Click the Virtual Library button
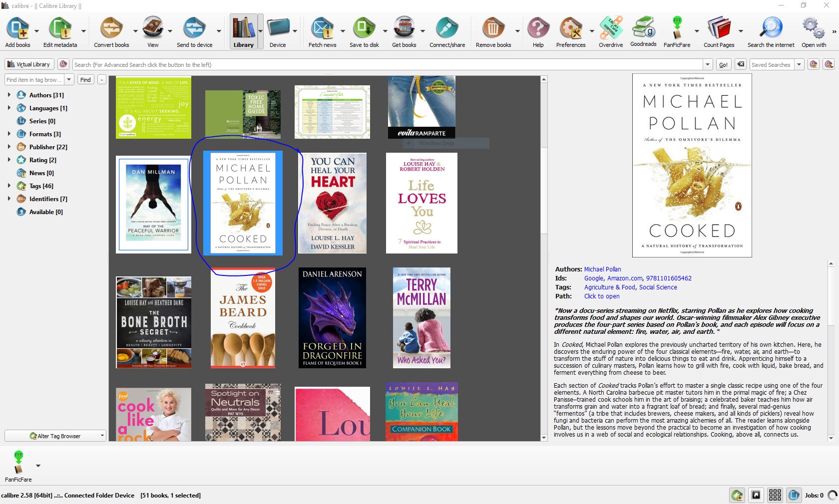839x504 pixels. tap(29, 64)
